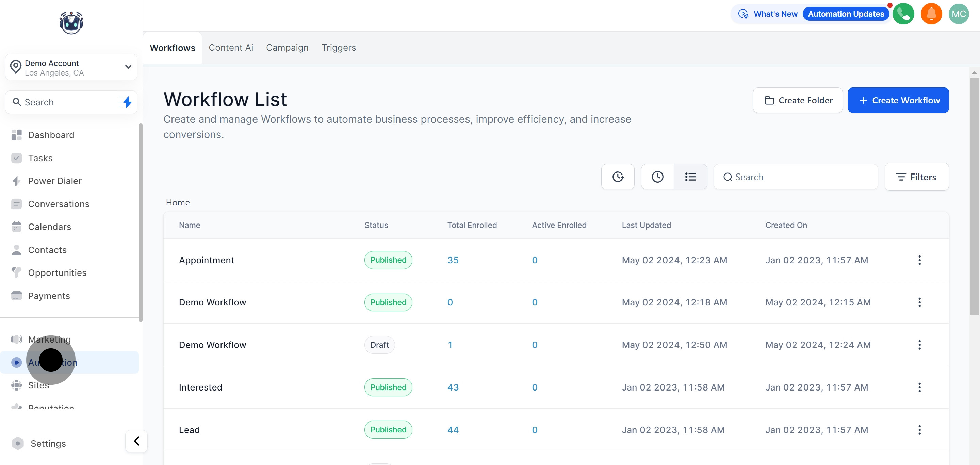Open Power Dialer from the sidebar
980x465 pixels.
tap(55, 181)
